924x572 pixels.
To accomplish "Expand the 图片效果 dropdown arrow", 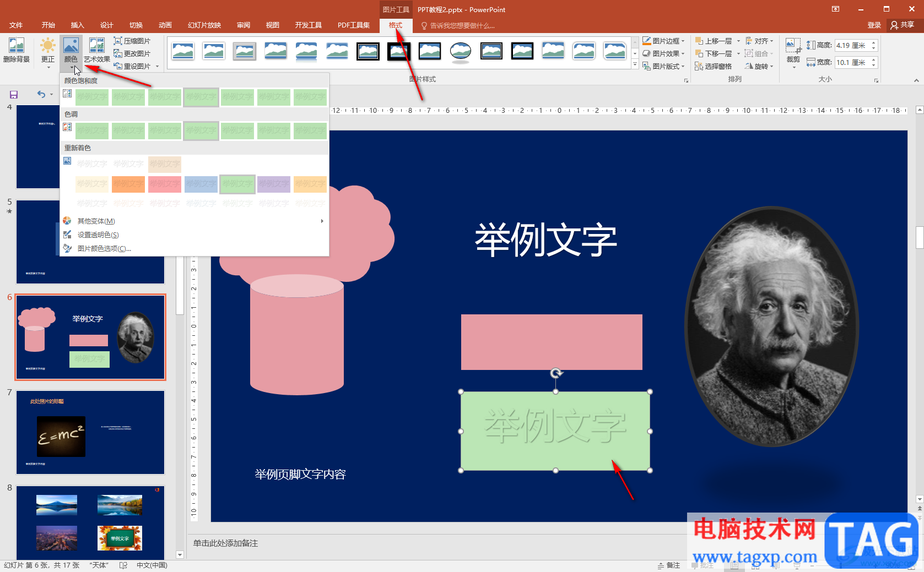I will (x=683, y=54).
